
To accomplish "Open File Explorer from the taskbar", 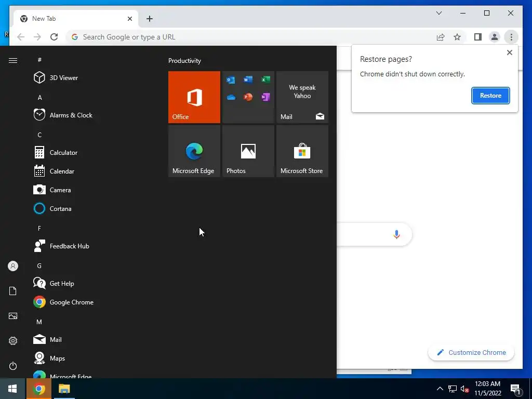I will pos(64,389).
